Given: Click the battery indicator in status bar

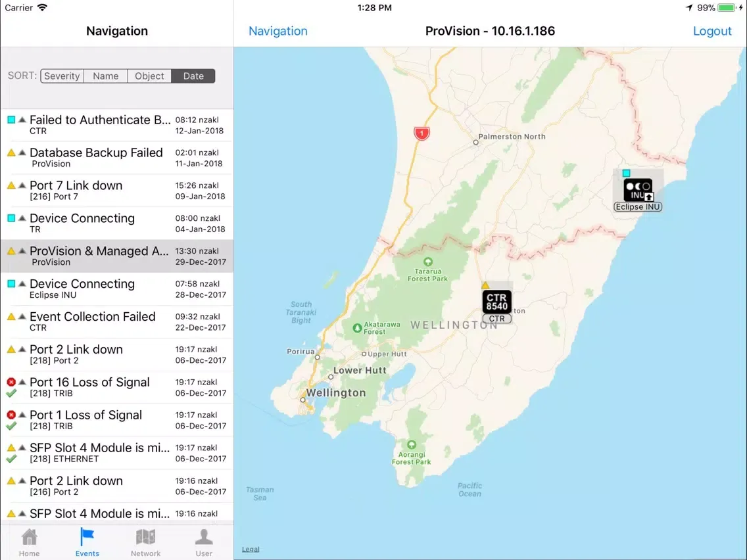Looking at the screenshot, I should pyautogui.click(x=727, y=8).
